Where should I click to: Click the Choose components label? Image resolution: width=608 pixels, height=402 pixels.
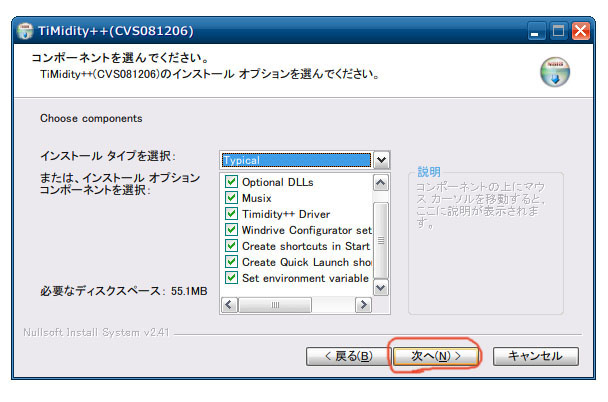[91, 118]
